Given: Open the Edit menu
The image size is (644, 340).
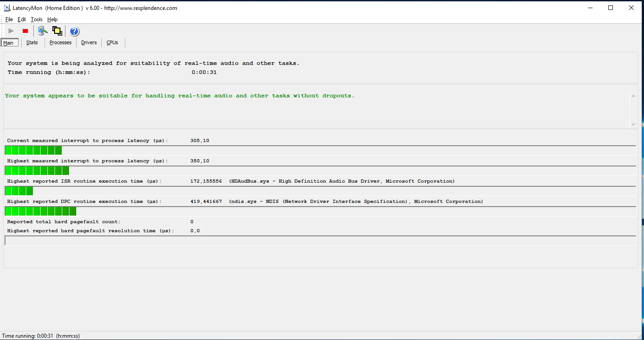Looking at the screenshot, I should [x=22, y=19].
